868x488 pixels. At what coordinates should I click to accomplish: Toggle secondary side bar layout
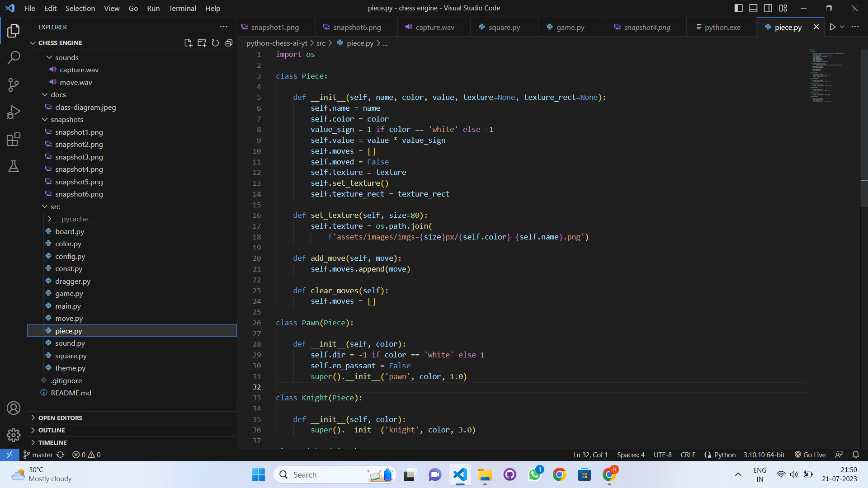tap(768, 8)
